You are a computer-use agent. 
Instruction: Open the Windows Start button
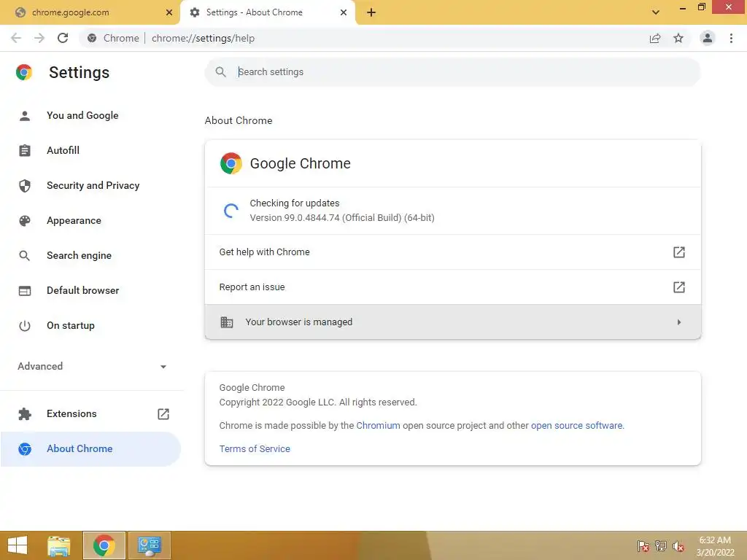(18, 545)
